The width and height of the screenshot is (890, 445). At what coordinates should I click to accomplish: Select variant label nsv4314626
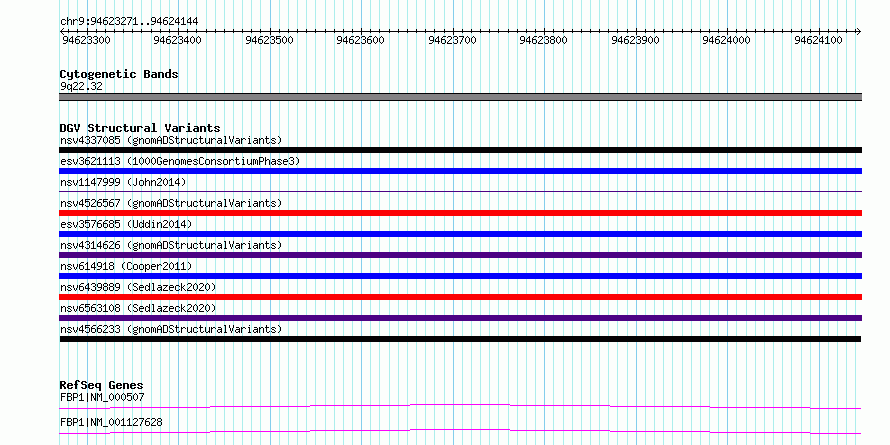point(171,245)
